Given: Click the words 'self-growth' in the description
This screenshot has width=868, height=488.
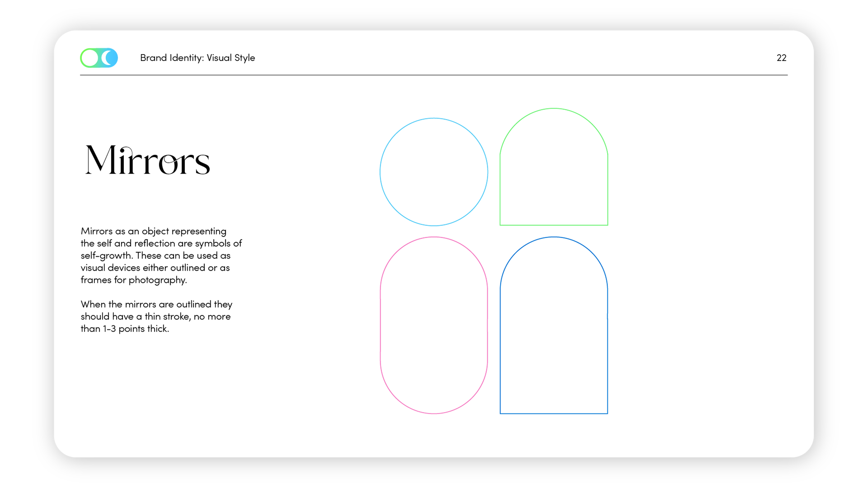Looking at the screenshot, I should (106, 256).
